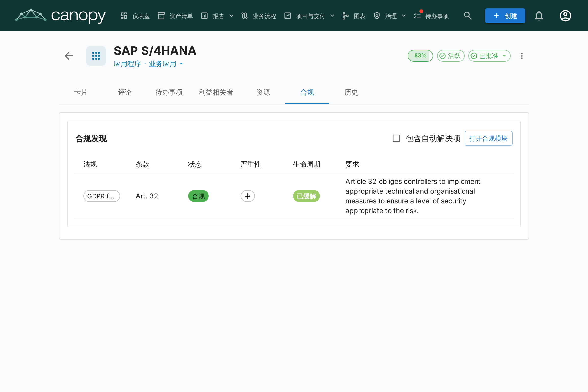Open notifications bell
The height and width of the screenshot is (392, 588).
(539, 16)
